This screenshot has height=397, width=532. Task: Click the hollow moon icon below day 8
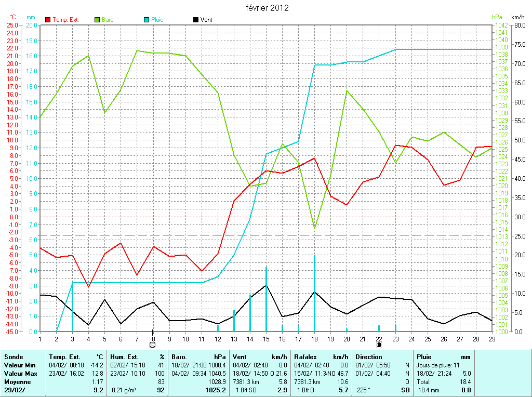coord(153,345)
